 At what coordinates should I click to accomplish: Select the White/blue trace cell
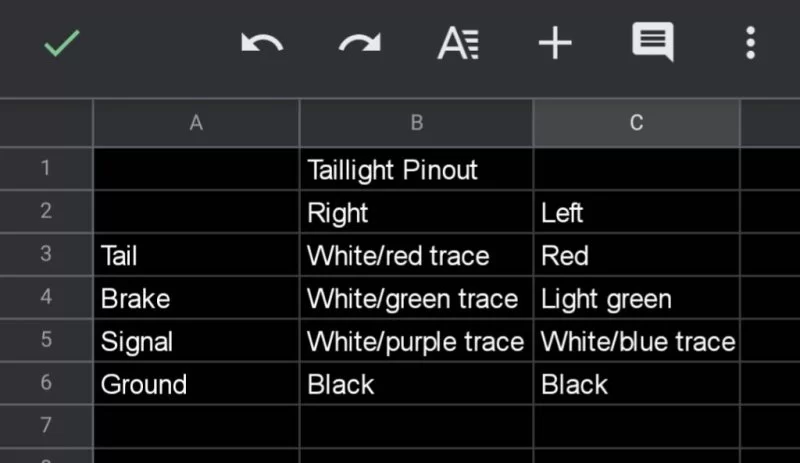coord(636,342)
